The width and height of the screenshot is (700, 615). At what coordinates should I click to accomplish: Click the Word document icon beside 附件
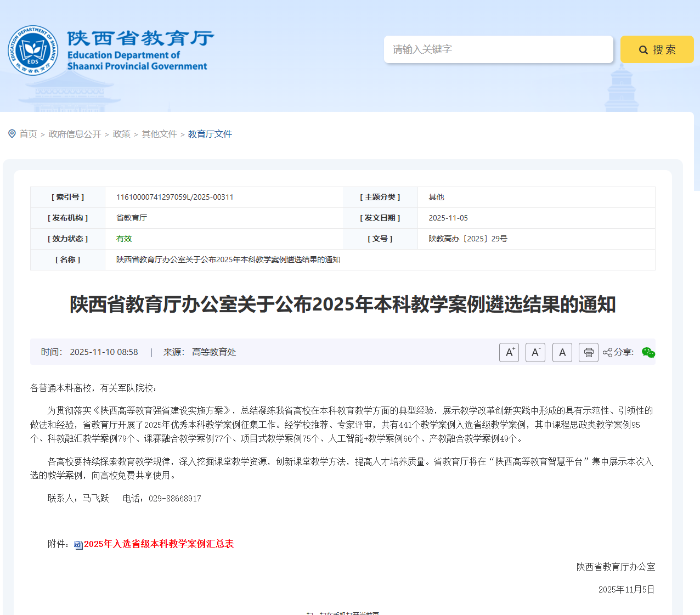78,545
